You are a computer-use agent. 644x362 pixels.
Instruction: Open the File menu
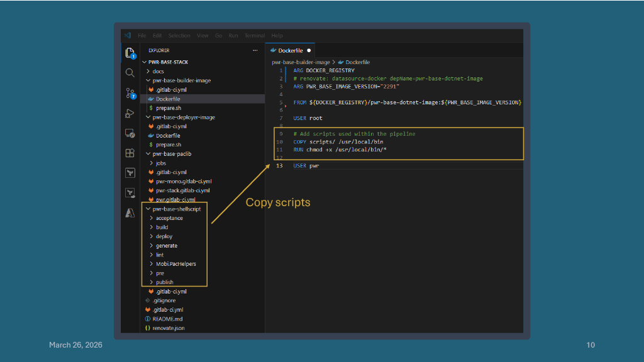tap(142, 36)
